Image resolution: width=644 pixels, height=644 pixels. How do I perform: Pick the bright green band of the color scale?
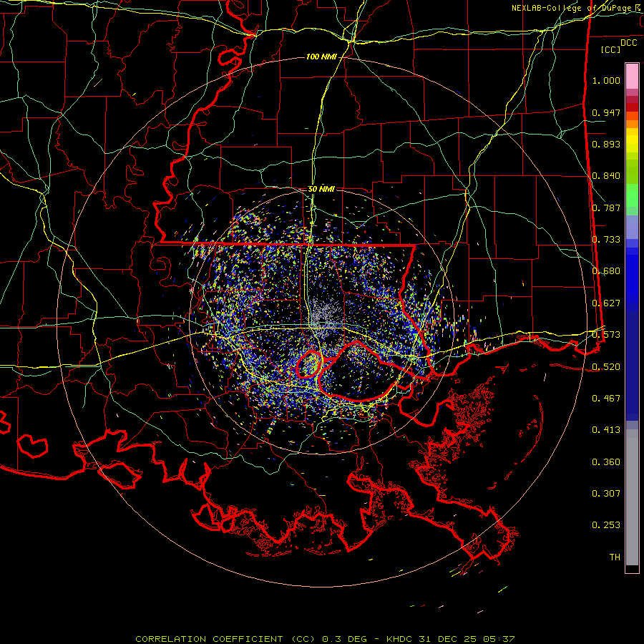[632, 195]
